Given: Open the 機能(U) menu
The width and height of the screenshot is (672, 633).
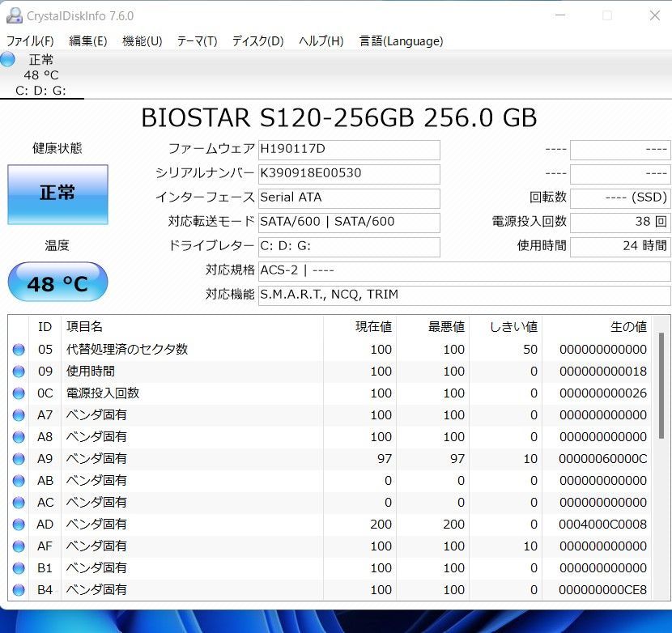Looking at the screenshot, I should coord(142,41).
